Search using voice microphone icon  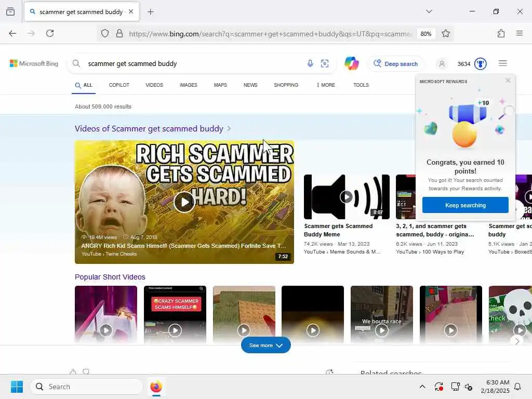[310, 63]
